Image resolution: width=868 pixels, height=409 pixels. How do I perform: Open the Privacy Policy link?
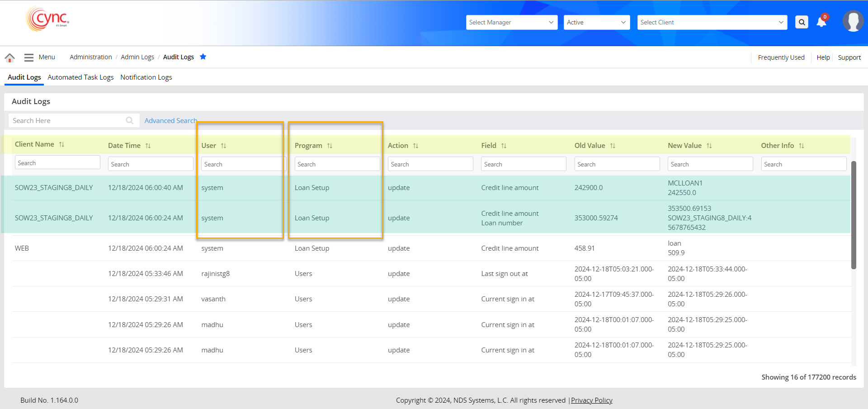pos(591,400)
